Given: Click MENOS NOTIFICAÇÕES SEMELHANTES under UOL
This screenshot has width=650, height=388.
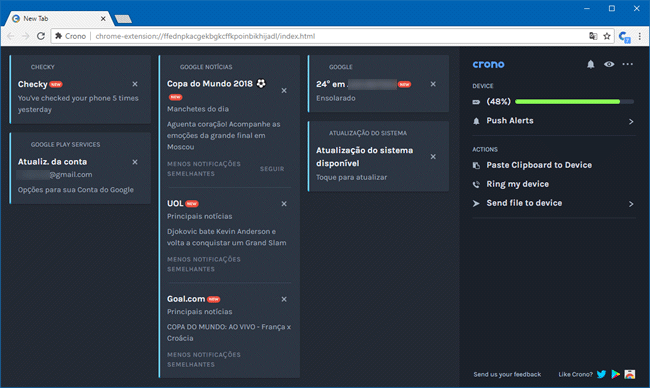Looking at the screenshot, I should click(204, 264).
